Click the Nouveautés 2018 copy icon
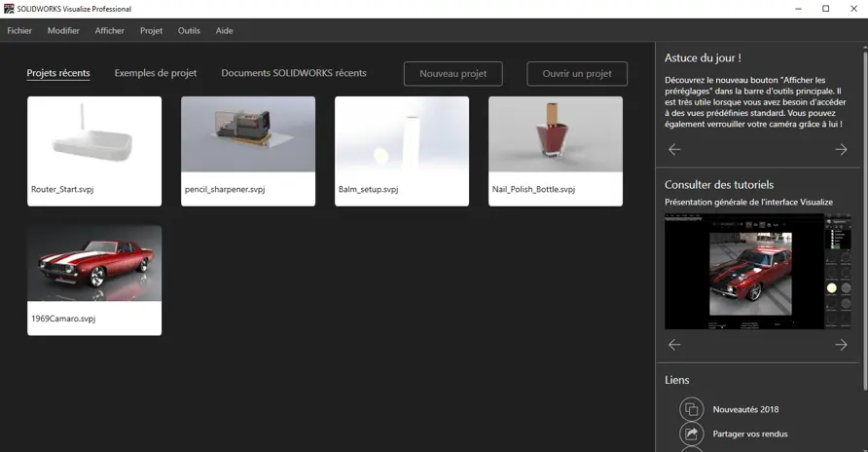This screenshot has height=452, width=868. (692, 409)
